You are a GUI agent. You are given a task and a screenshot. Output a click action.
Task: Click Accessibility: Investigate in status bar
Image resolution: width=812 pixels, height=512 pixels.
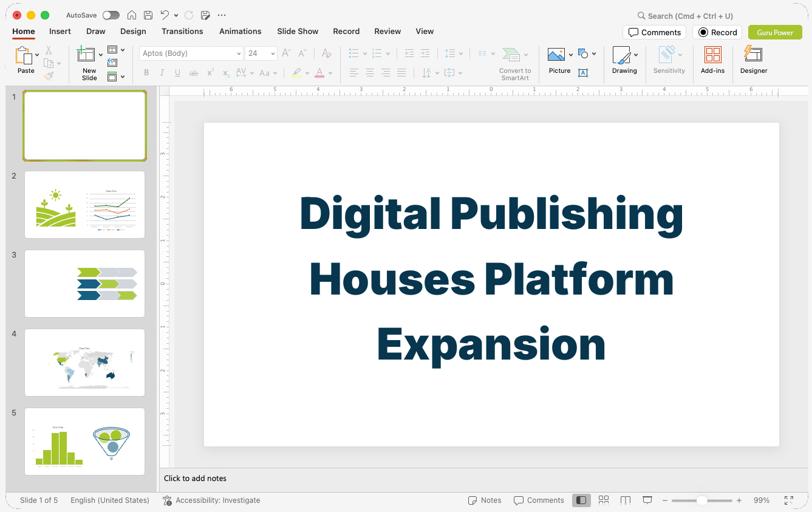click(x=211, y=500)
